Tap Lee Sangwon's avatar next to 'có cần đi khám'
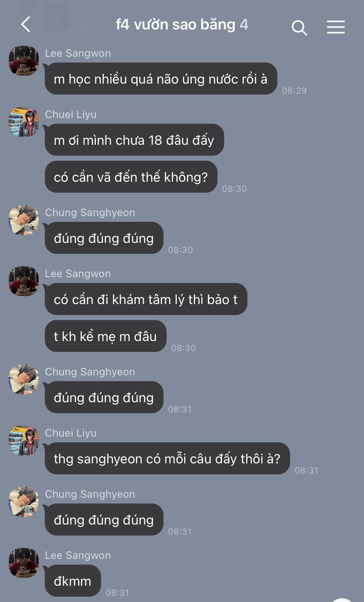Image resolution: width=364 pixels, height=602 pixels. point(24,281)
